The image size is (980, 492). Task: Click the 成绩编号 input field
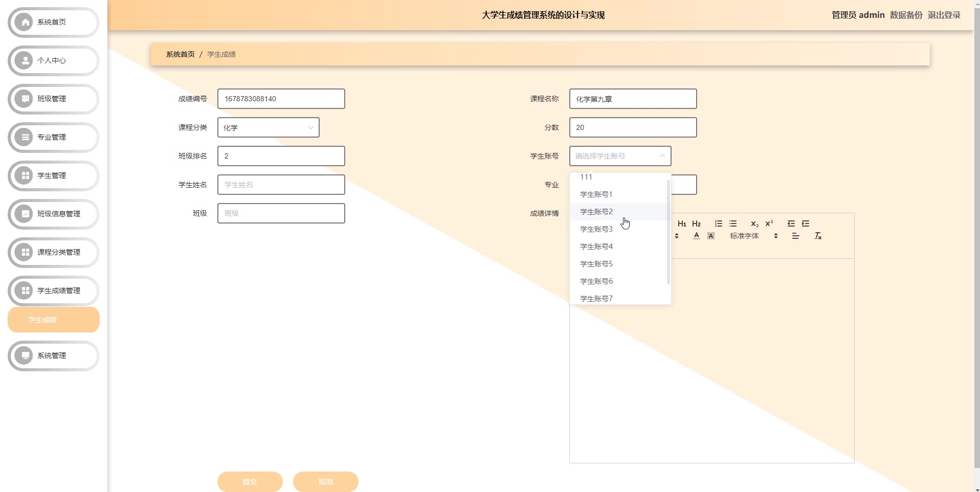[x=281, y=99]
